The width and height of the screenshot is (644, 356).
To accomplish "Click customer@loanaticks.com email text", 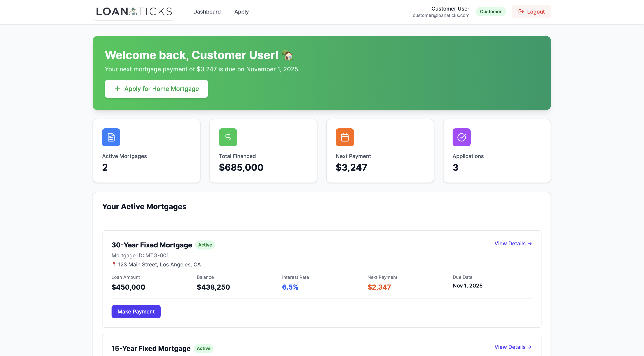I will click(441, 15).
